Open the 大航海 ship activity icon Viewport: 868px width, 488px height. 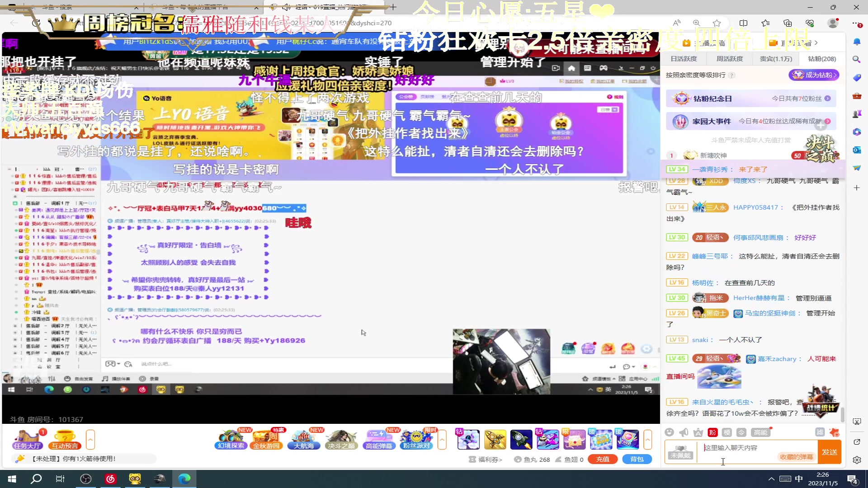coord(304,439)
